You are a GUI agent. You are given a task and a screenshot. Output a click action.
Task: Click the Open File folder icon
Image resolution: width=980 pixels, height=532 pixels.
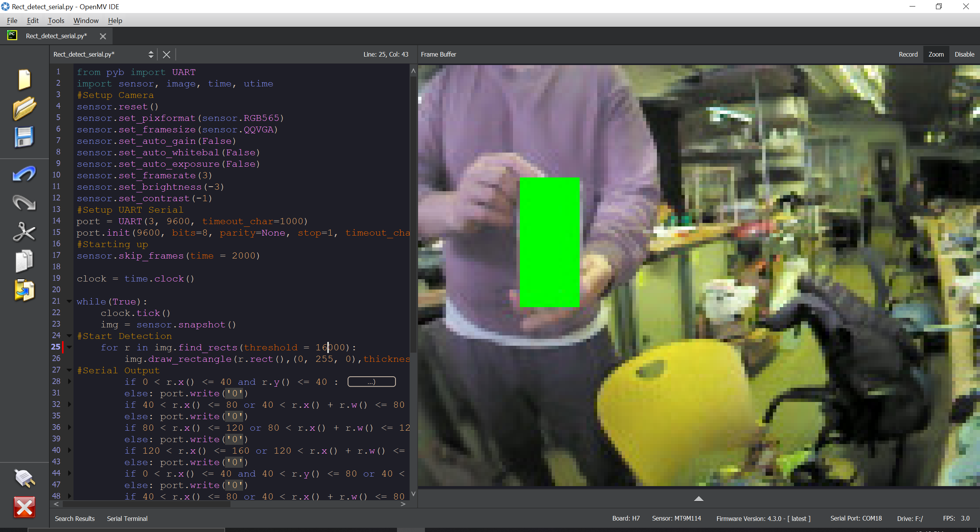click(24, 108)
